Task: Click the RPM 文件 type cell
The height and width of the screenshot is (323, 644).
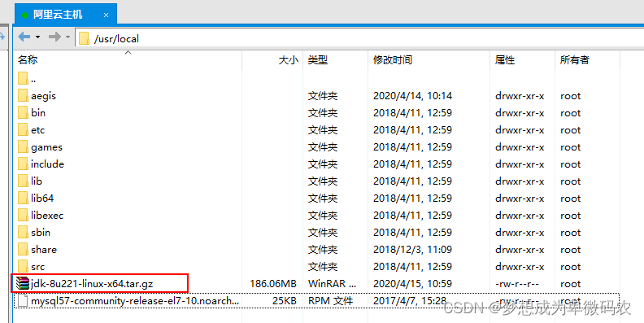Action: [330, 301]
